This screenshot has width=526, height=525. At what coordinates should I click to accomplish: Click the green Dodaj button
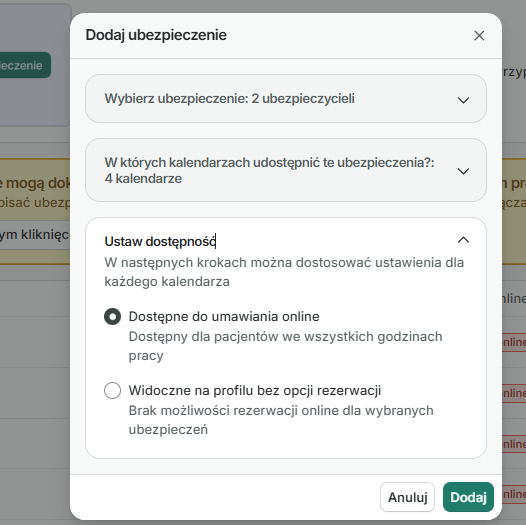pyautogui.click(x=468, y=497)
